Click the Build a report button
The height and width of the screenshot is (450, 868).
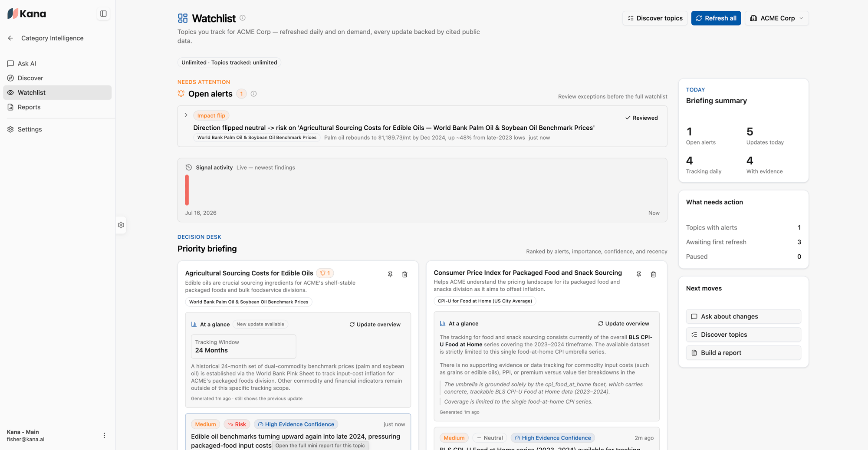click(743, 353)
